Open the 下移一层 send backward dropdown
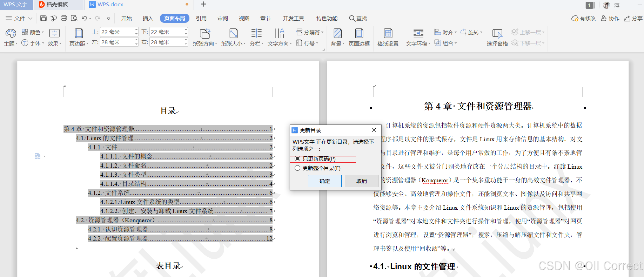The width and height of the screenshot is (644, 277). (528, 43)
